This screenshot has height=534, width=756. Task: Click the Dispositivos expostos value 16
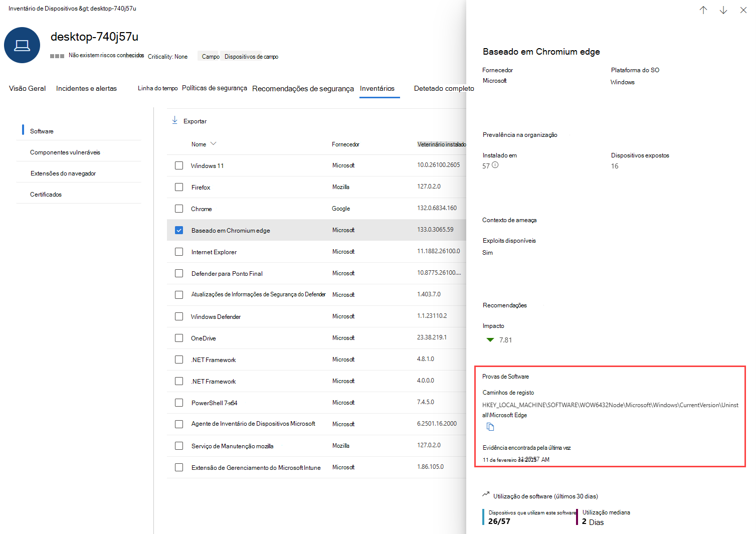click(x=615, y=166)
